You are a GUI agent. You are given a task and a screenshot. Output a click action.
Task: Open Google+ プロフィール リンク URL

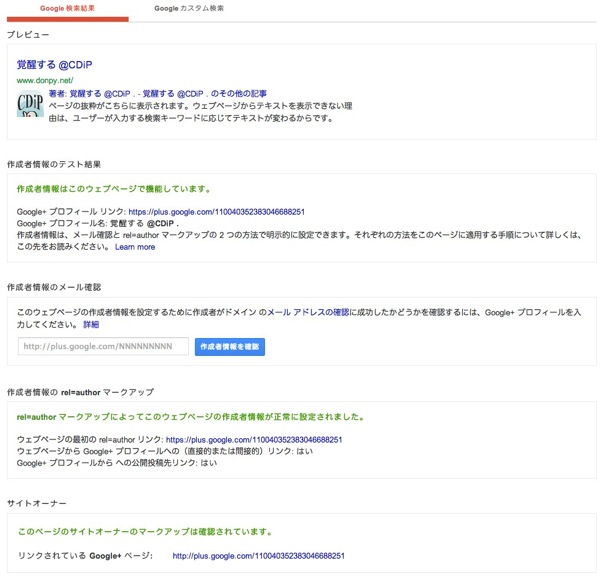click(217, 212)
